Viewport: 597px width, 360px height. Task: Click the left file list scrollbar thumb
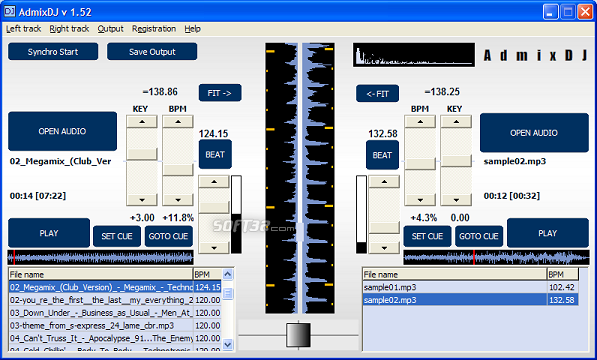click(228, 293)
